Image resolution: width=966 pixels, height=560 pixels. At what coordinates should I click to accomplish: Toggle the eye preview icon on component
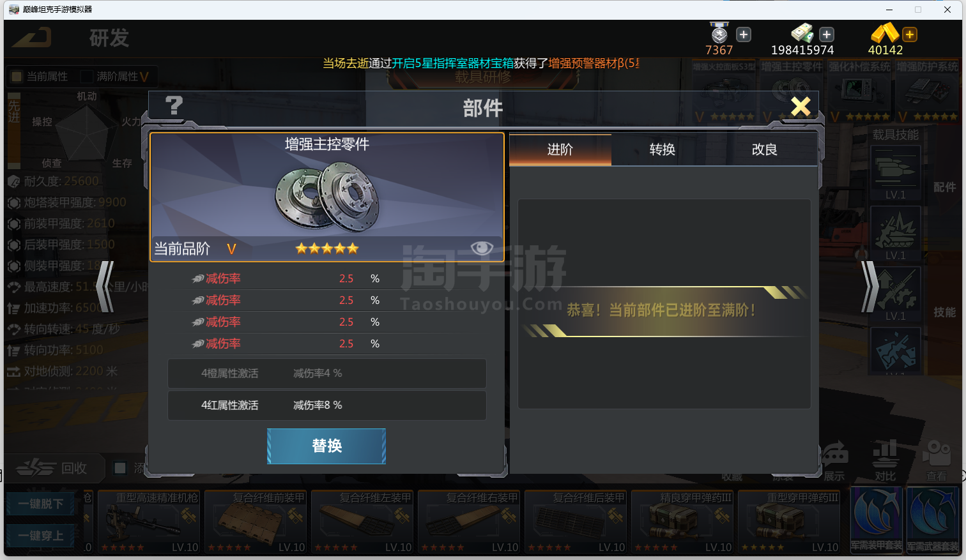click(x=482, y=248)
